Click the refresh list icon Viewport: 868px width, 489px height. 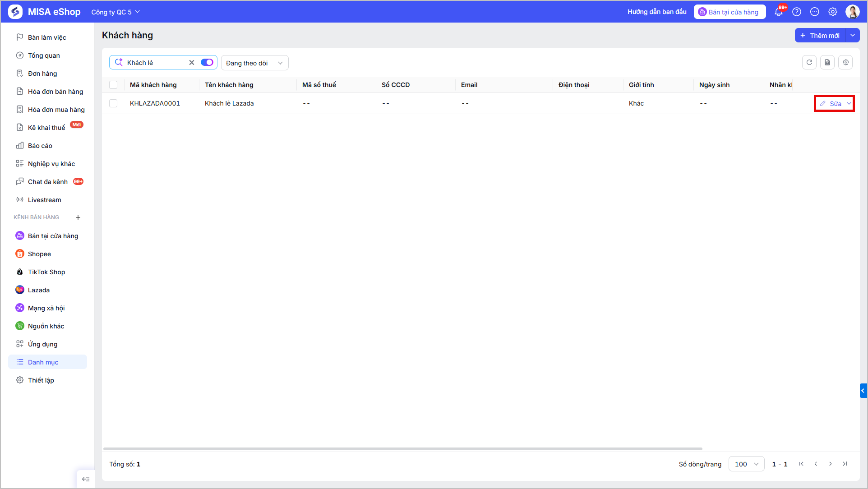(x=809, y=63)
